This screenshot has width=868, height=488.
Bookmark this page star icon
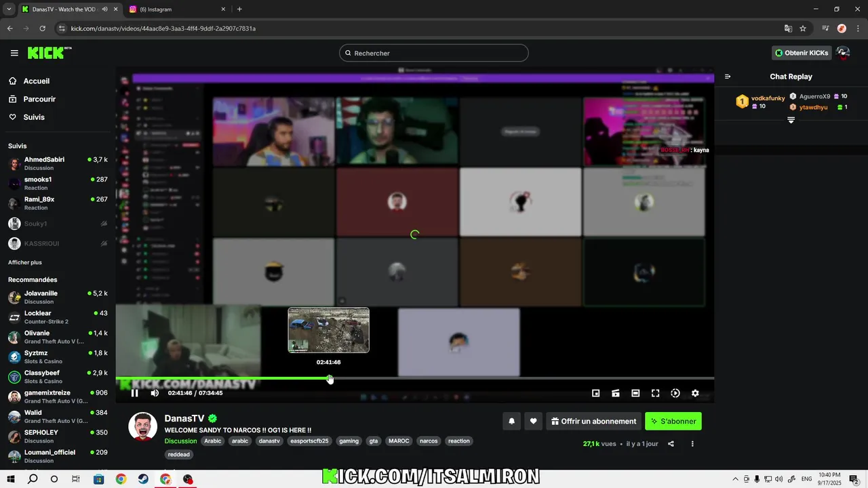click(x=803, y=28)
